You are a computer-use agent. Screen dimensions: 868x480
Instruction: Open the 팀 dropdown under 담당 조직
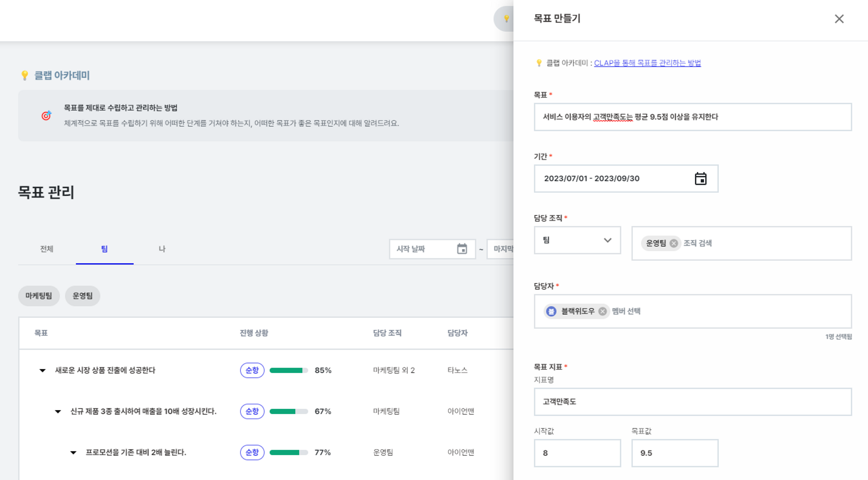point(577,240)
